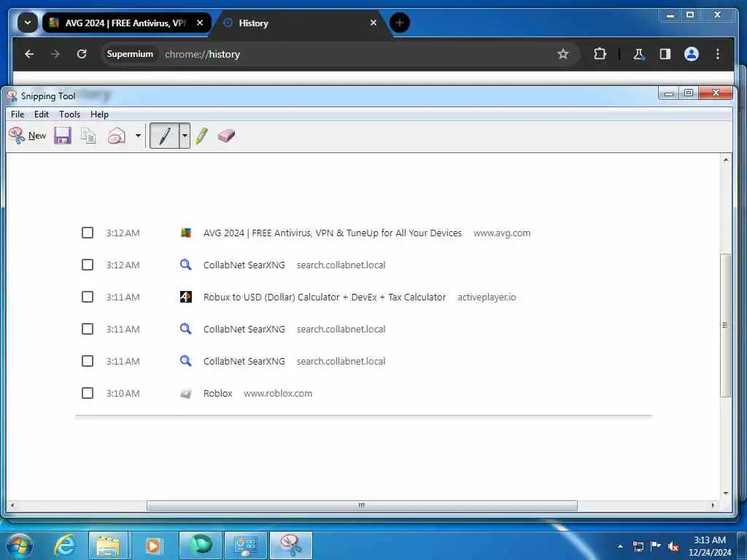747x560 pixels.
Task: Launch Internet Explorer from taskbar
Action: 65,545
